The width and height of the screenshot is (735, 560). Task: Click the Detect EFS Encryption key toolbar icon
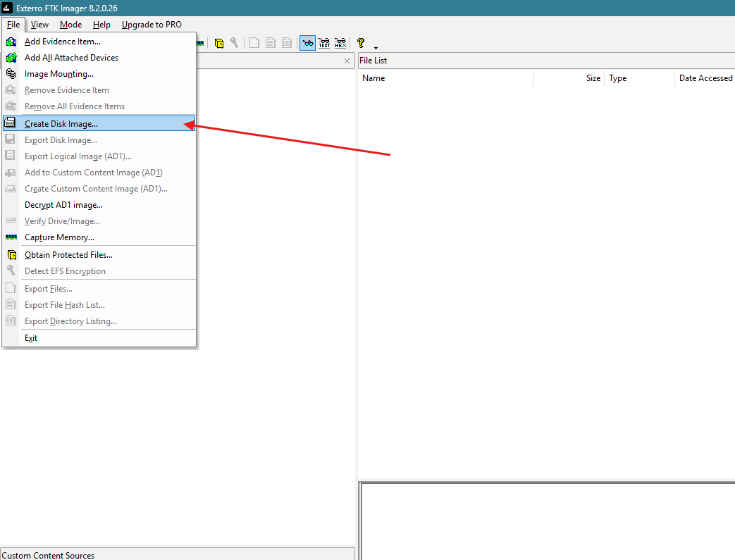tap(235, 43)
